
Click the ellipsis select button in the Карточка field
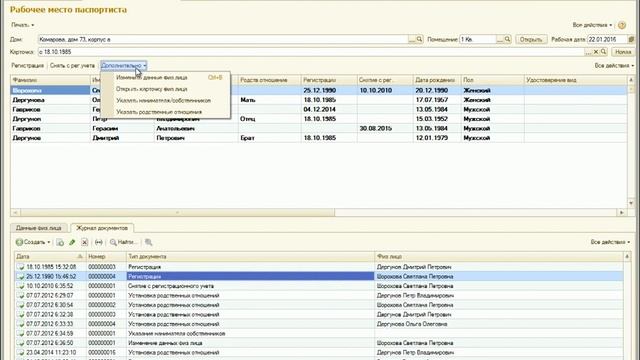pos(588,52)
